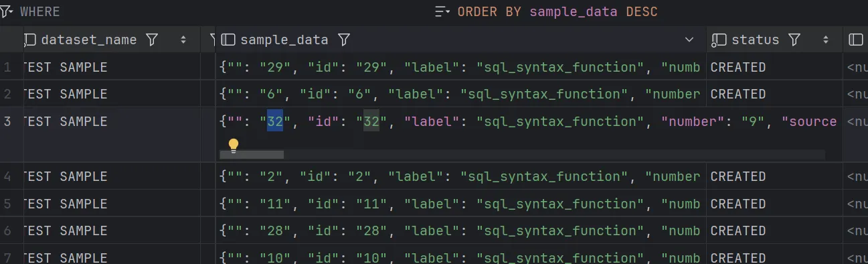Select row number 6

[7, 230]
